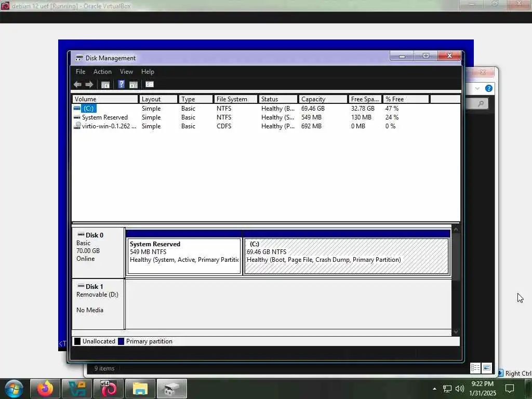Click the Forward arrow in Disk Management toolbar
The width and height of the screenshot is (532, 399).
click(89, 85)
